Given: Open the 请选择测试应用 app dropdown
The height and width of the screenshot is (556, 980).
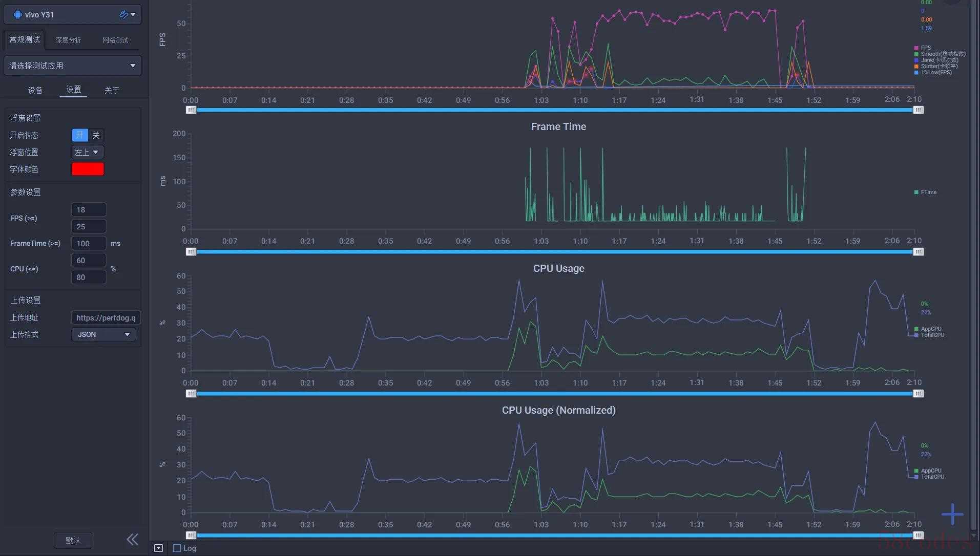Looking at the screenshot, I should 73,66.
